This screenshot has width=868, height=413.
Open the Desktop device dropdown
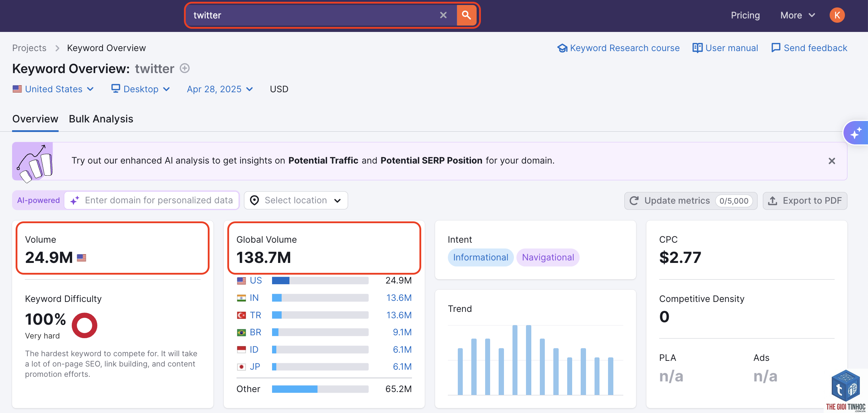click(141, 89)
